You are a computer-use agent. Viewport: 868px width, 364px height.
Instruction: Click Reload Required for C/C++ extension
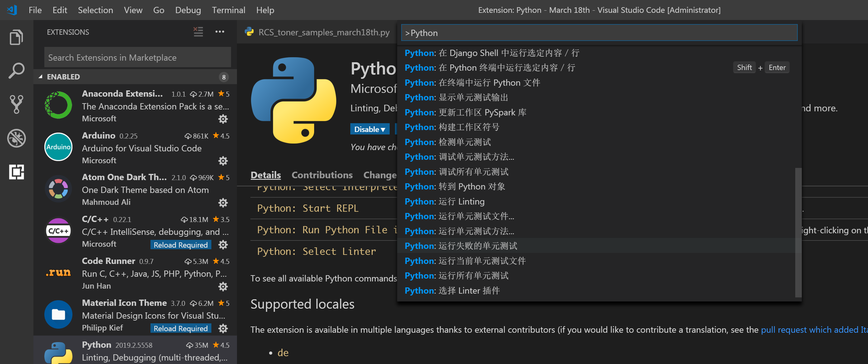point(180,245)
